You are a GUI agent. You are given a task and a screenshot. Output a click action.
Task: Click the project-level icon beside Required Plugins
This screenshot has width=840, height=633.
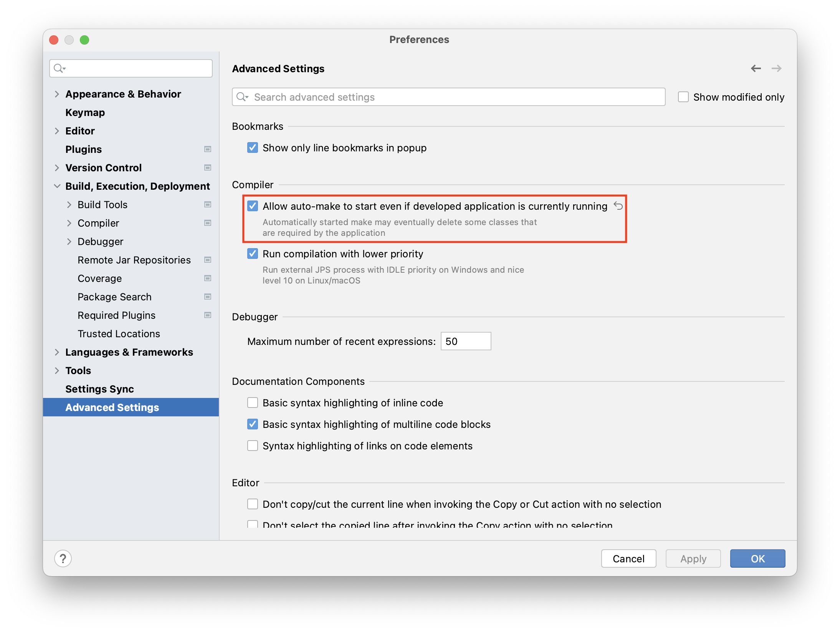coord(208,315)
